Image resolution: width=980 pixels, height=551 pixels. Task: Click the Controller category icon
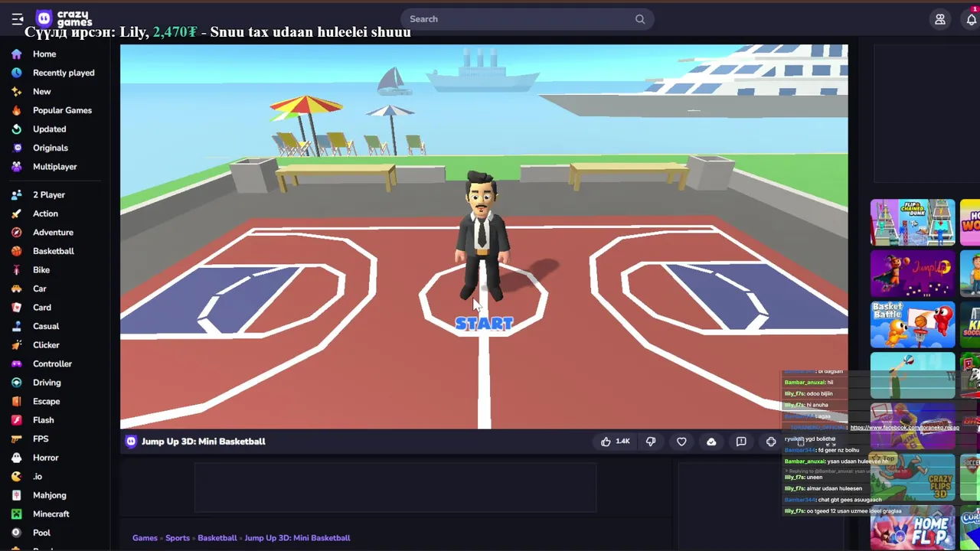[x=17, y=364]
